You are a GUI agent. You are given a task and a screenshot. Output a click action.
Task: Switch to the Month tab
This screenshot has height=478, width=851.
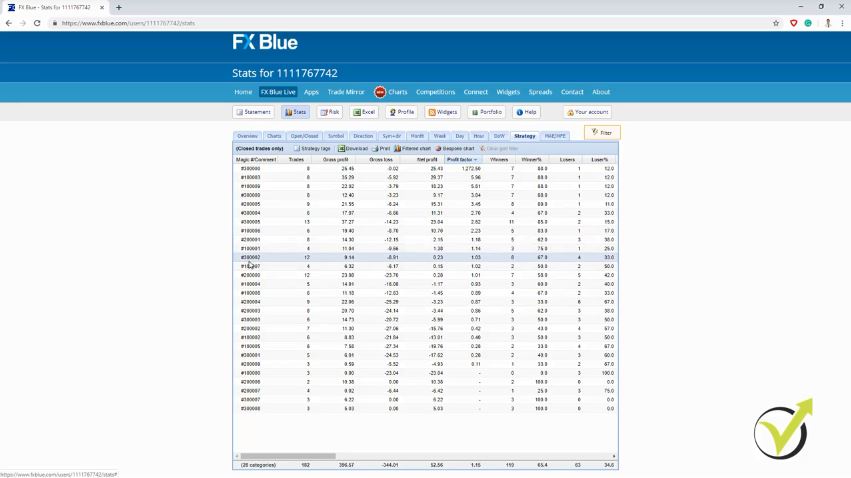tap(417, 136)
